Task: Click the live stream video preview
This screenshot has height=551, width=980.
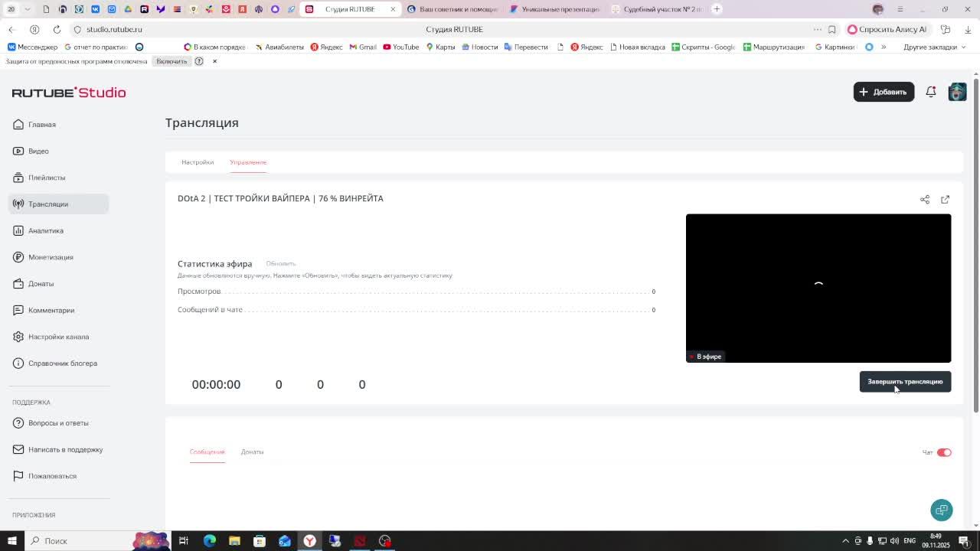Action: [818, 289]
